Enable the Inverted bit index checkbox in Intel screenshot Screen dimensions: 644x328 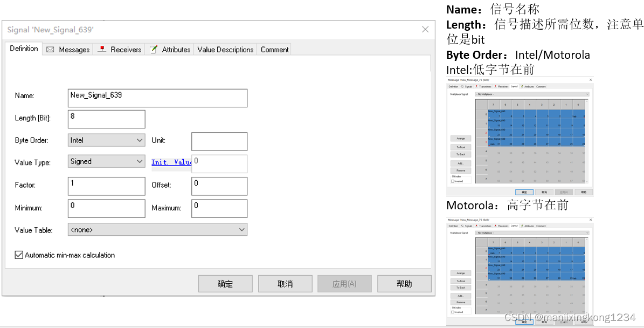click(453, 181)
